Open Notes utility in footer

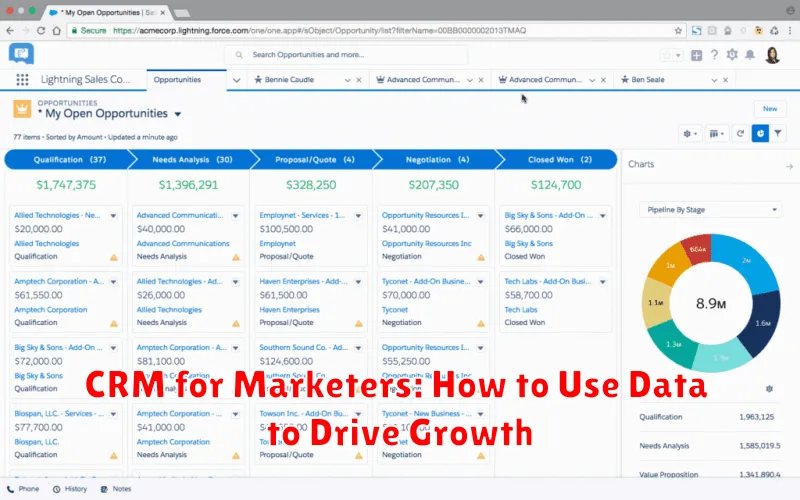pyautogui.click(x=116, y=489)
